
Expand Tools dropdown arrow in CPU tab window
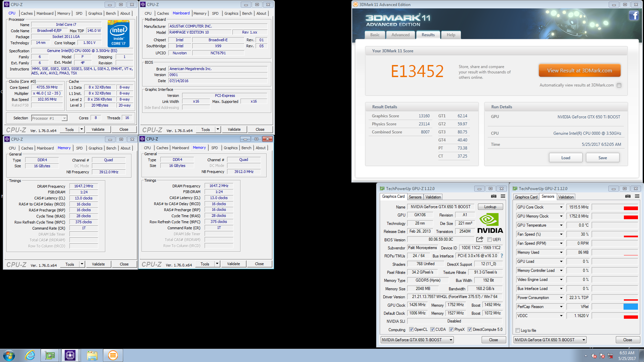coord(81,129)
